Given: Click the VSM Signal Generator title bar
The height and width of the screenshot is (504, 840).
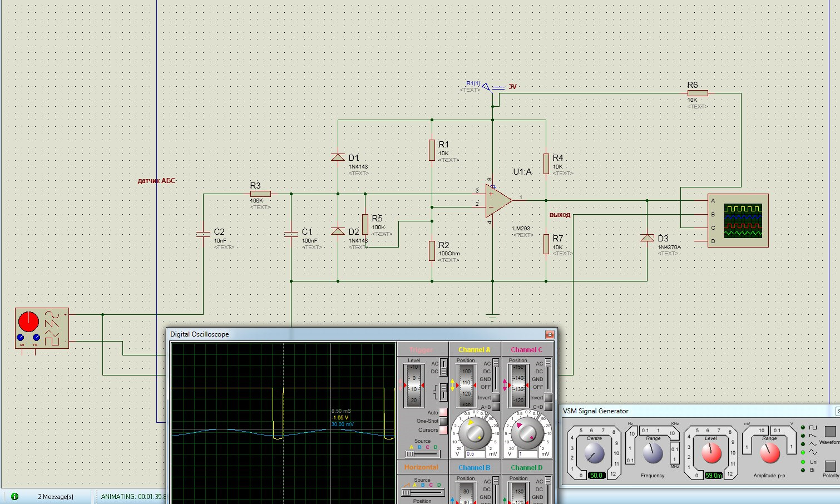Looking at the screenshot, I should pos(700,411).
